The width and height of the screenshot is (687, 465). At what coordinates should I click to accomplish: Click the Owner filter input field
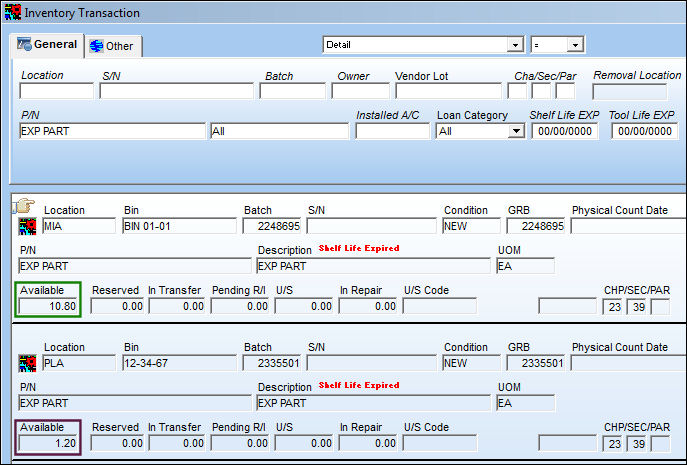(x=361, y=91)
